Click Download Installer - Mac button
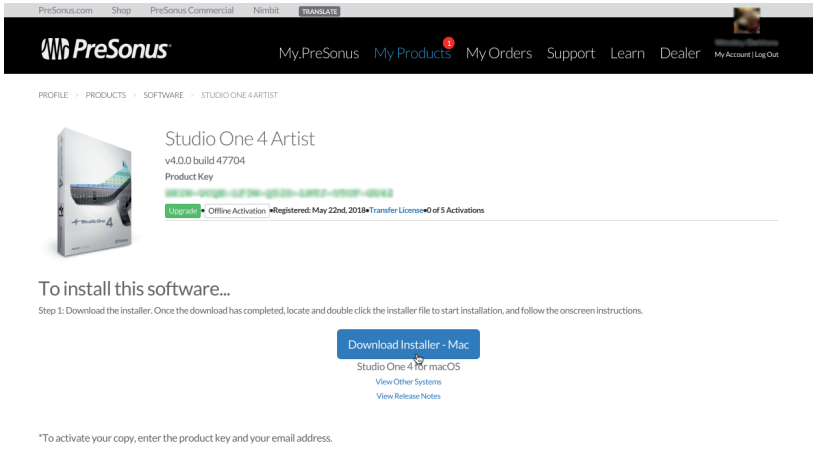This screenshot has height=450, width=815. coord(408,344)
